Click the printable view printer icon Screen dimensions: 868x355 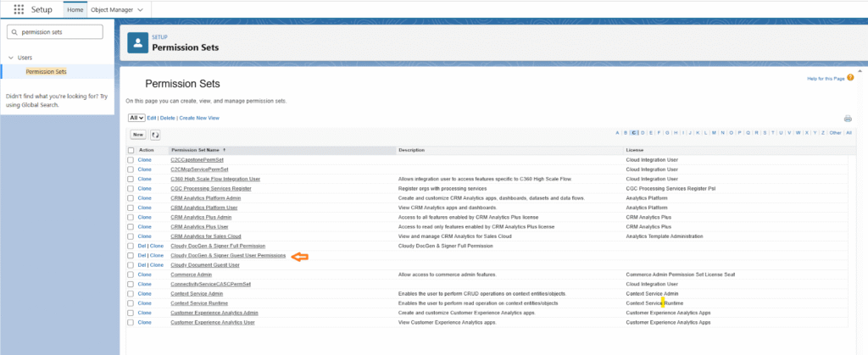(847, 119)
